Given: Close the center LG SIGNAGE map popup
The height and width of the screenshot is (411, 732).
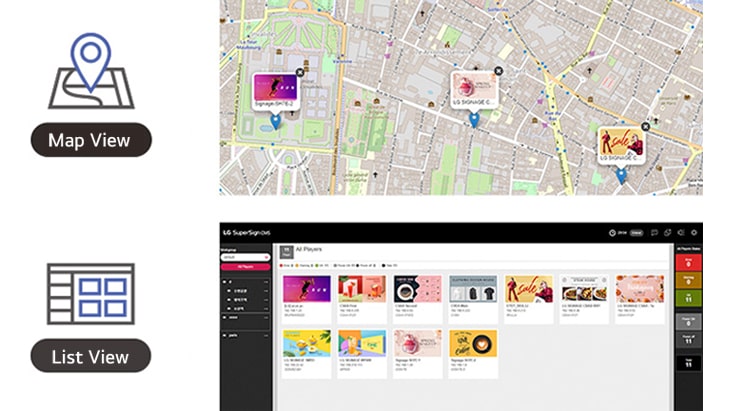Looking at the screenshot, I should (498, 71).
